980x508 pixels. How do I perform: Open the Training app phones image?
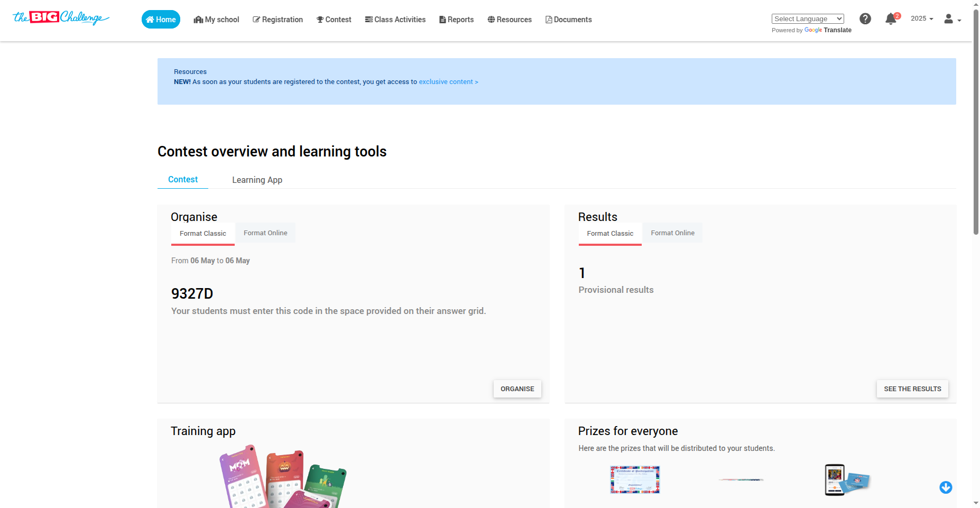[283, 477]
